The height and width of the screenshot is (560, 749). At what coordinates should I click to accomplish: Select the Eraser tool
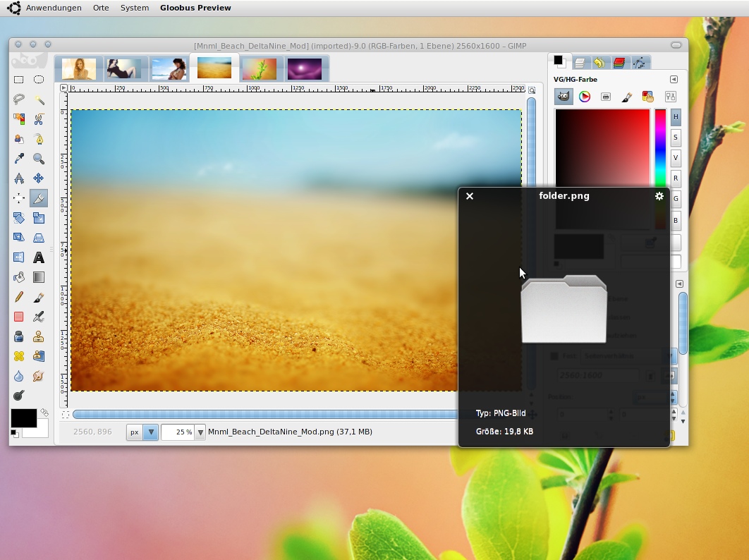point(18,317)
